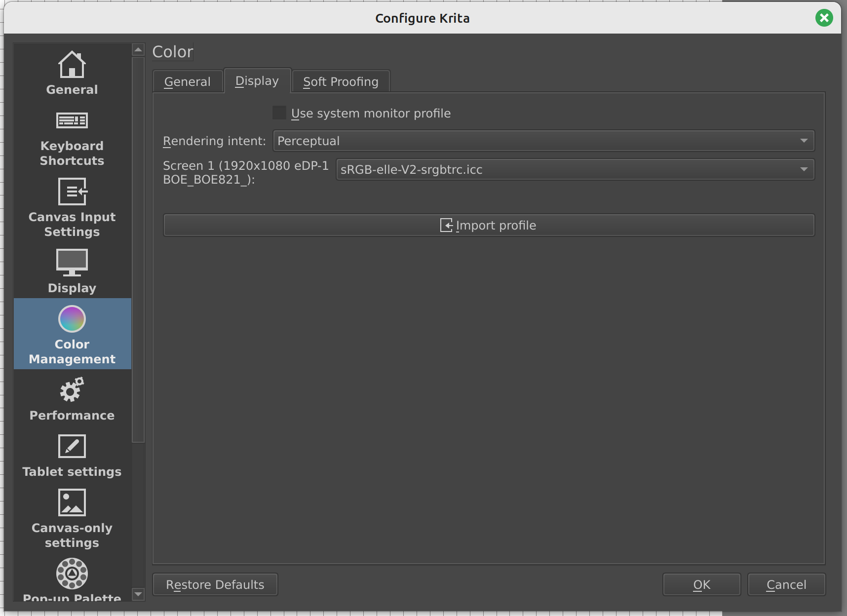Open the Pop-up Palette icon
The width and height of the screenshot is (847, 616).
tap(72, 574)
